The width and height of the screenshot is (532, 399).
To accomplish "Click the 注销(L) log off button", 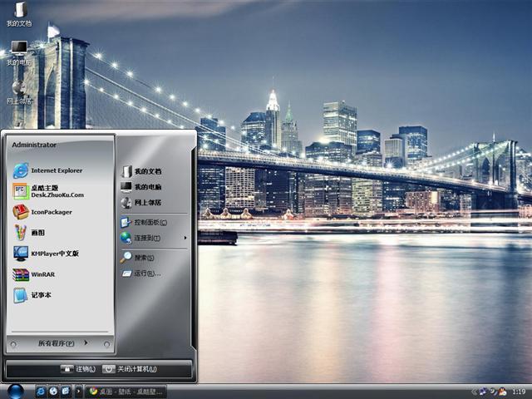I will click(x=77, y=369).
